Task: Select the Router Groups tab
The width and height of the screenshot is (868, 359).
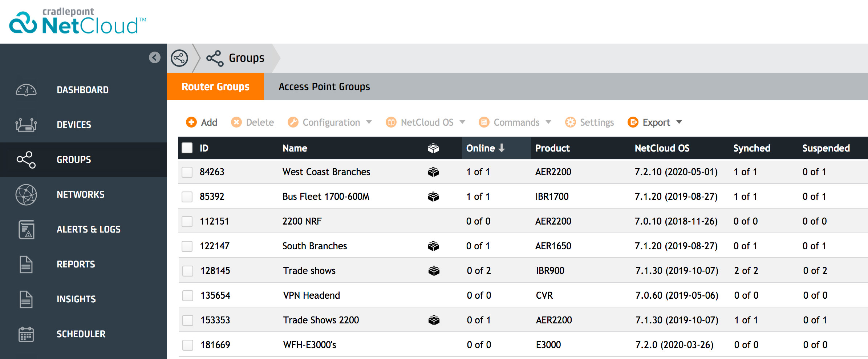Action: [x=215, y=87]
